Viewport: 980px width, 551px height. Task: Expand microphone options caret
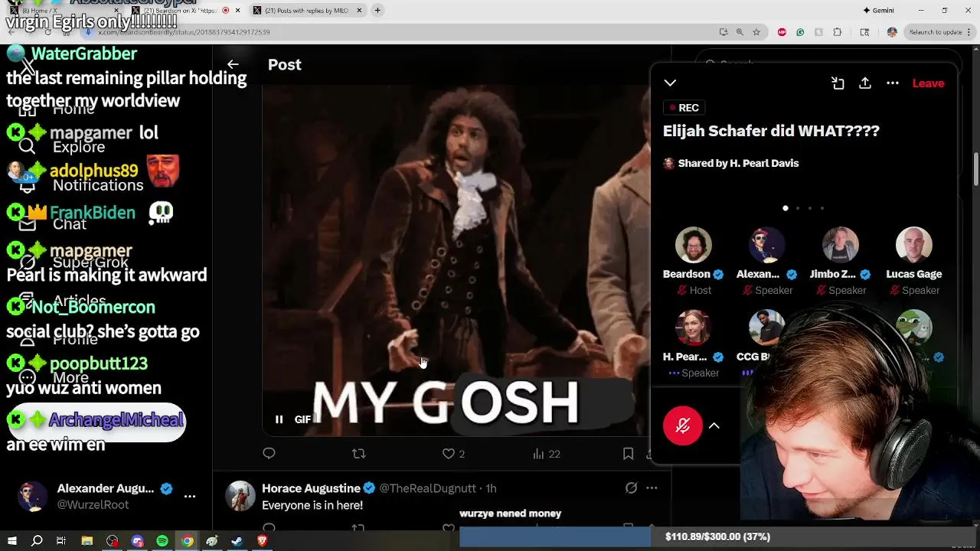pos(714,425)
